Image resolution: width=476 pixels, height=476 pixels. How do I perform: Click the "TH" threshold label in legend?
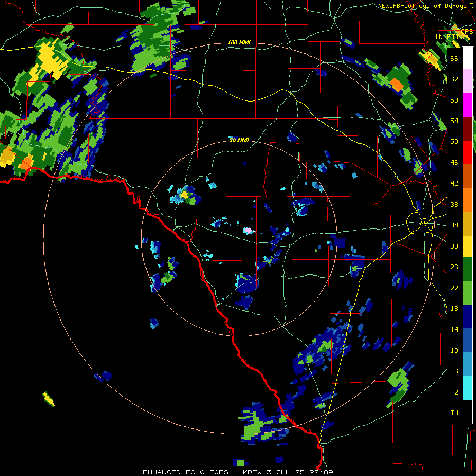point(454,413)
